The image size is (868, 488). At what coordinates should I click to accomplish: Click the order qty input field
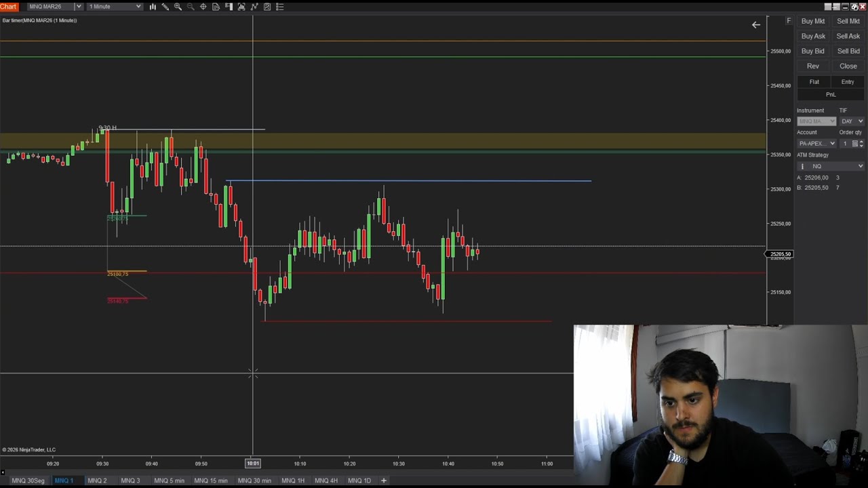(x=846, y=144)
